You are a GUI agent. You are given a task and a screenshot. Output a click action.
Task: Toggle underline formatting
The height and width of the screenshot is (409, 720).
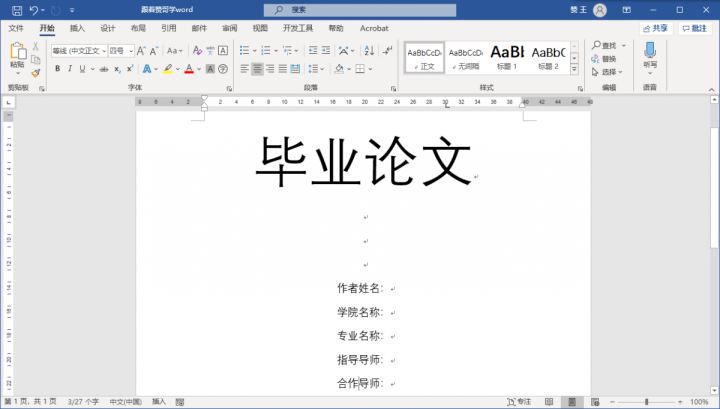click(82, 69)
